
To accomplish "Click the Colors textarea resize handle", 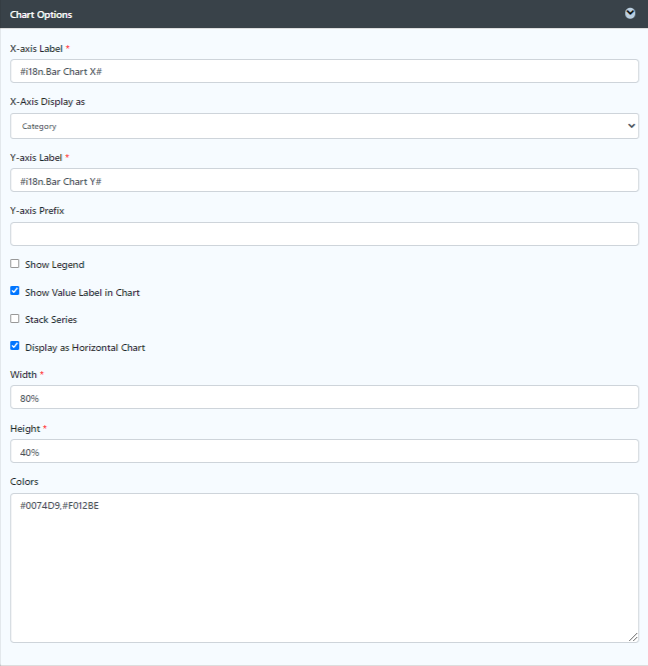I will (x=633, y=637).
